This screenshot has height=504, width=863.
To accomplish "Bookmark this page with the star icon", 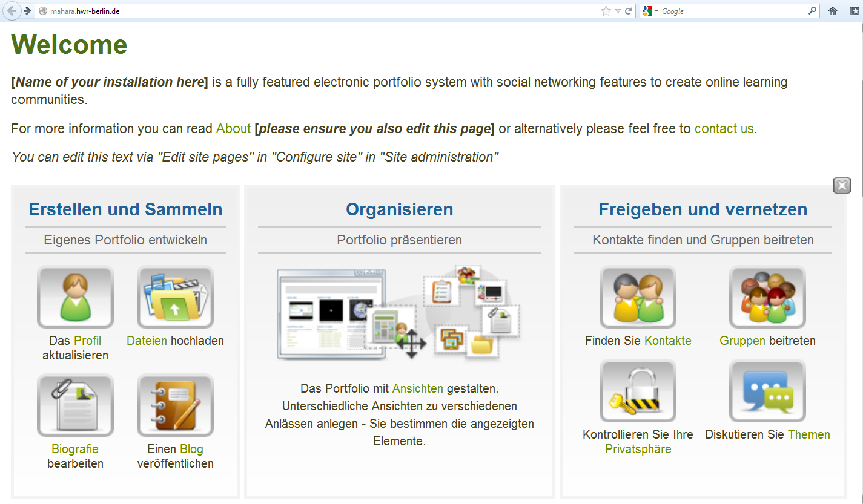I will point(606,11).
